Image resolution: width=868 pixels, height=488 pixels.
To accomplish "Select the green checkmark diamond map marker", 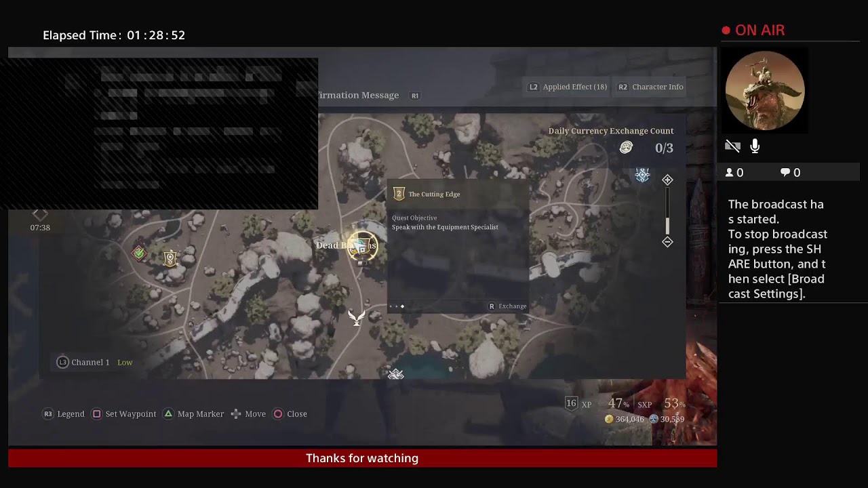I will [x=139, y=253].
